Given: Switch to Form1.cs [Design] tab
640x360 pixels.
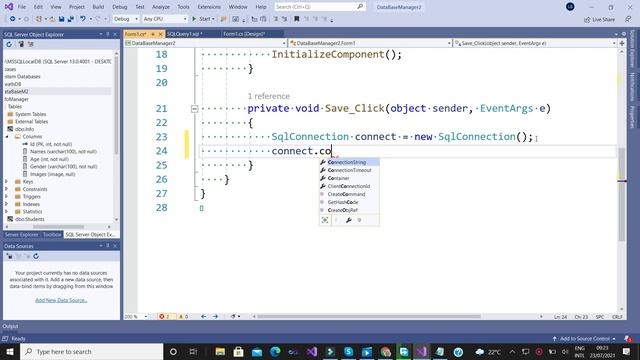Looking at the screenshot, I should coord(244,34).
